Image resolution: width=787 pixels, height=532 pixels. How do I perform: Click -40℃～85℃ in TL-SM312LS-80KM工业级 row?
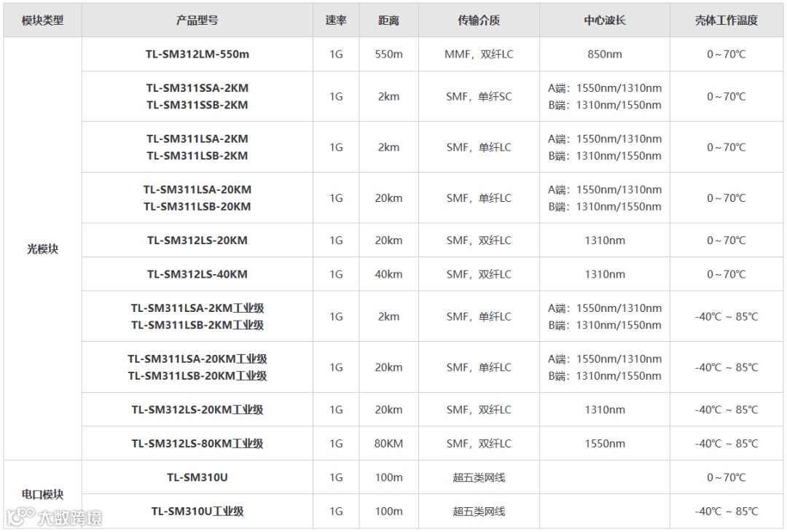click(727, 444)
